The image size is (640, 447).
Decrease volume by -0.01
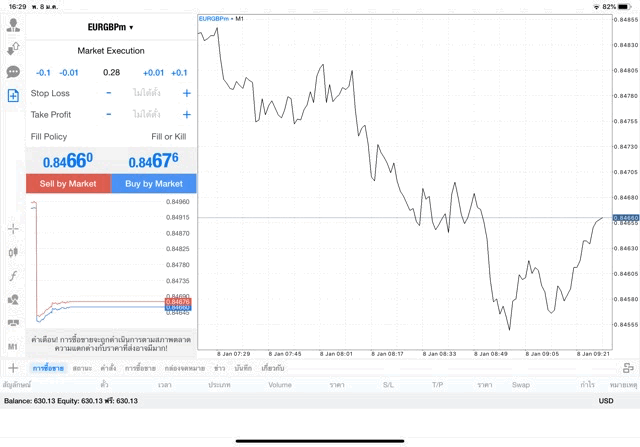pyautogui.click(x=69, y=72)
